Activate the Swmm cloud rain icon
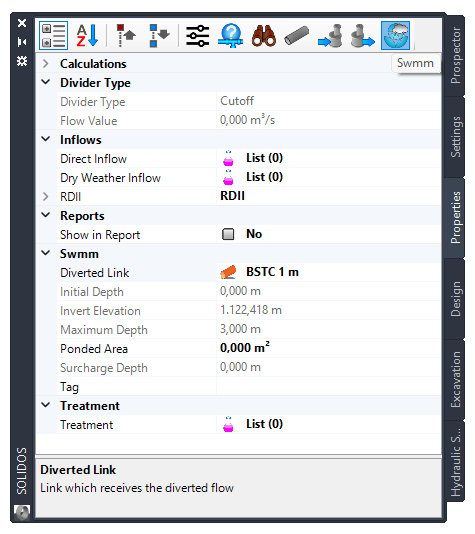 (x=395, y=35)
